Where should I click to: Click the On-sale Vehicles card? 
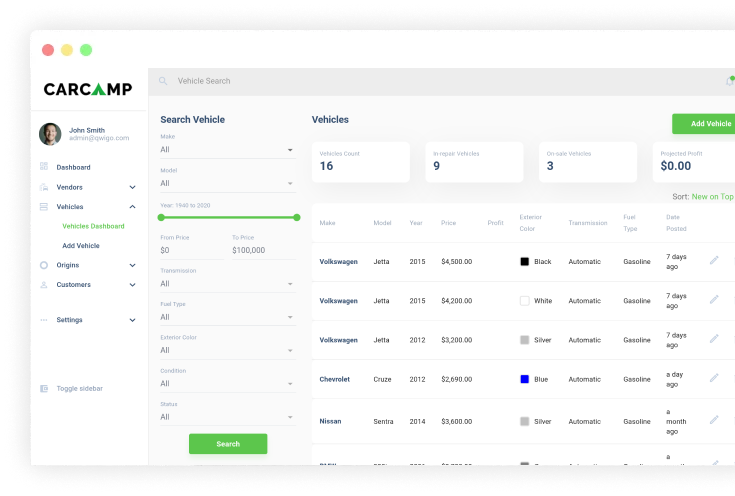click(x=588, y=162)
